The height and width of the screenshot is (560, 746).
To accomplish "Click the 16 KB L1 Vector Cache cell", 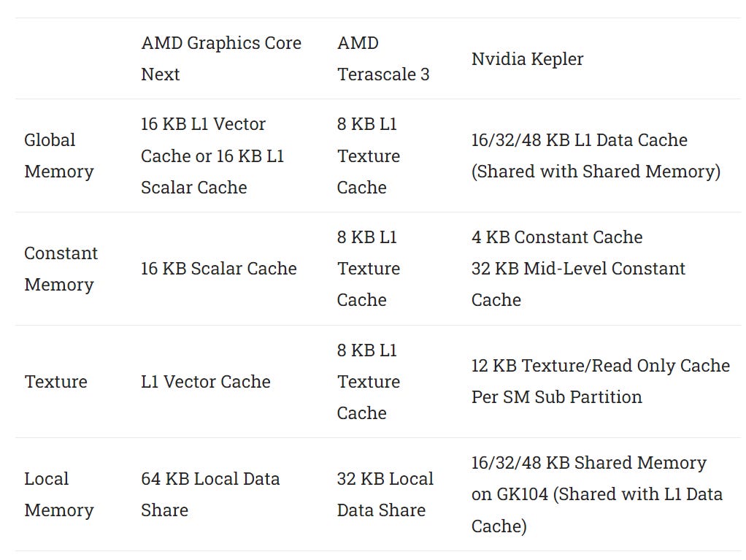I will point(212,156).
